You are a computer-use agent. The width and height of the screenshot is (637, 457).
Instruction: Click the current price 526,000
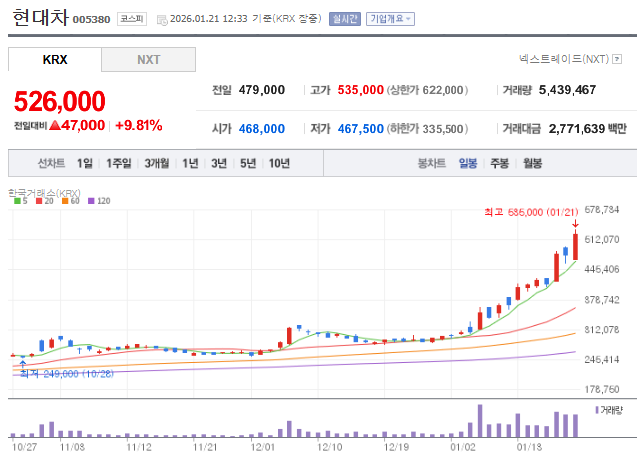coord(60,101)
